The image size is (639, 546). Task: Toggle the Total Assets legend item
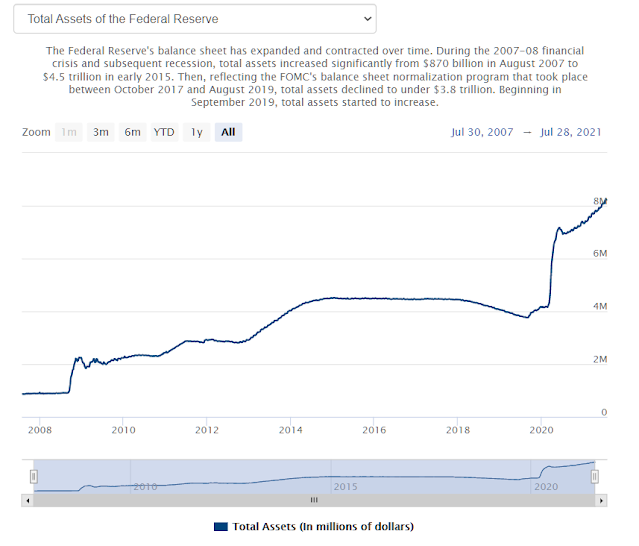314,526
